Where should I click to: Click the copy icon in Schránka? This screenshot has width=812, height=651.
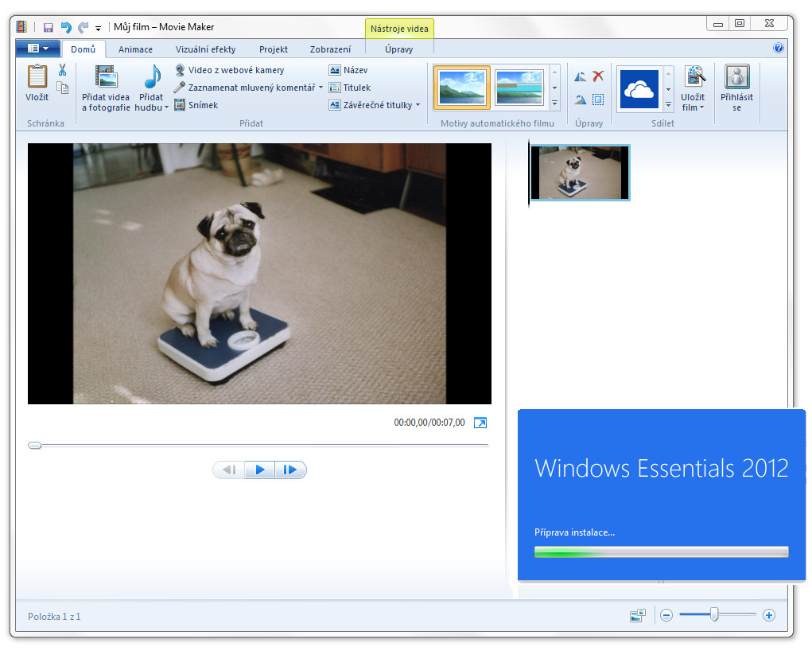pyautogui.click(x=63, y=88)
